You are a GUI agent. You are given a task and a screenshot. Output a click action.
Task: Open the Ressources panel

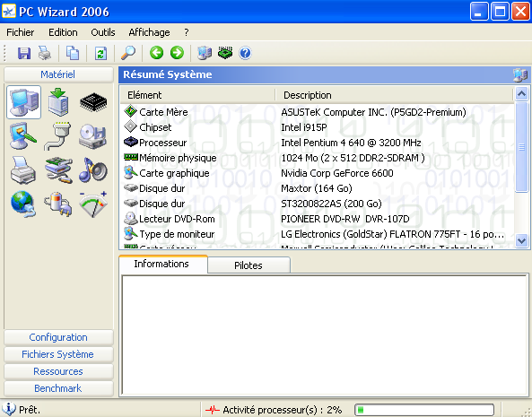coord(58,371)
